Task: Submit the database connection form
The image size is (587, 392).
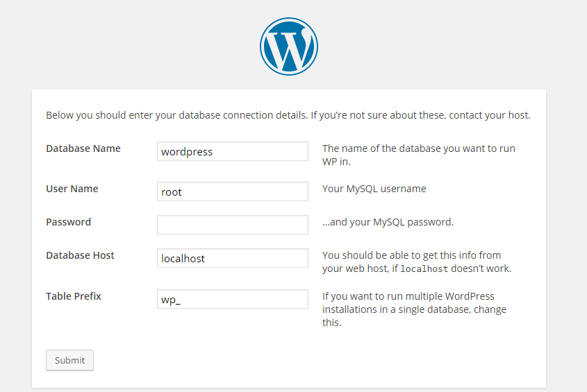Action: (69, 360)
